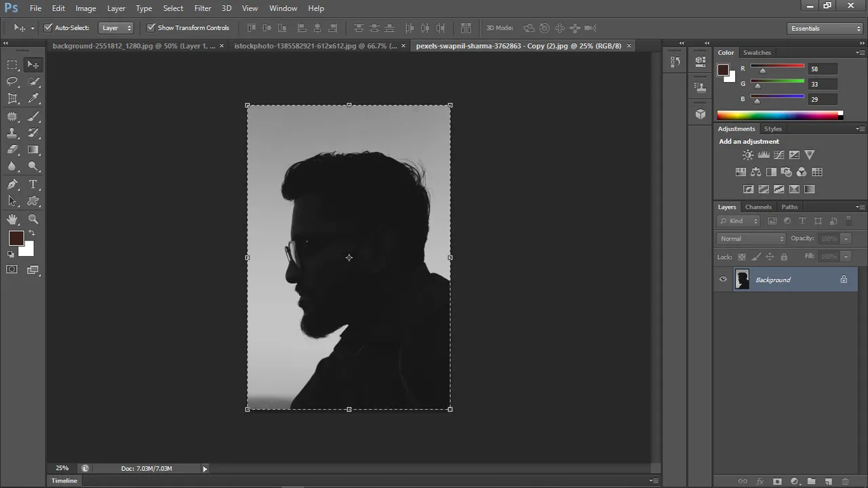Open Auto-Select Layer dropdown
Screen dimensions: 868x488
[116, 28]
